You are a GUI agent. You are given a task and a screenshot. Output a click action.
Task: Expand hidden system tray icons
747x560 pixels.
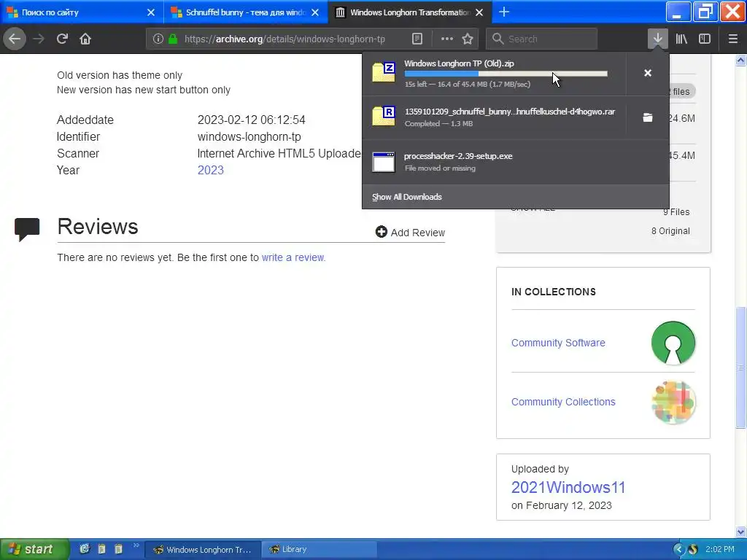[x=678, y=550]
